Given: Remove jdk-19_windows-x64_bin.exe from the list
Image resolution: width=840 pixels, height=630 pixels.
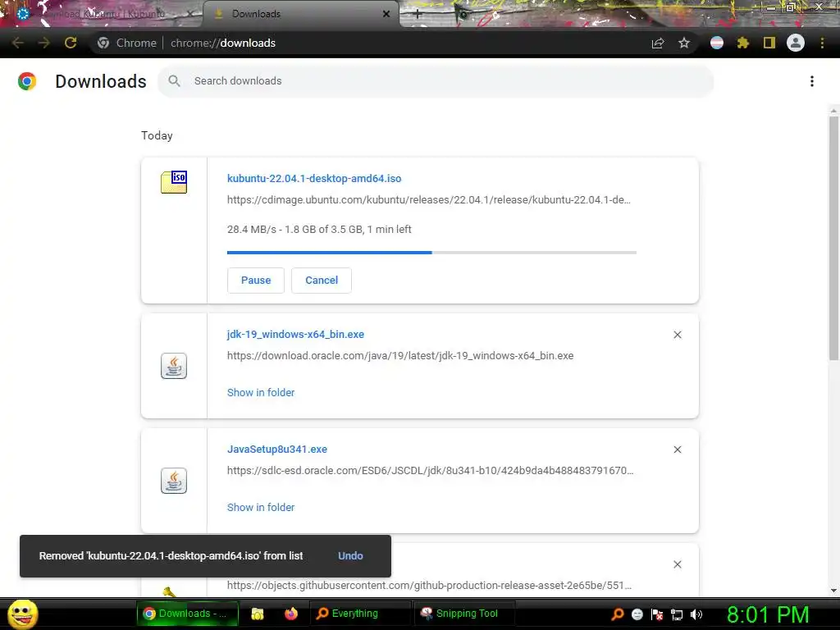Looking at the screenshot, I should 678,335.
